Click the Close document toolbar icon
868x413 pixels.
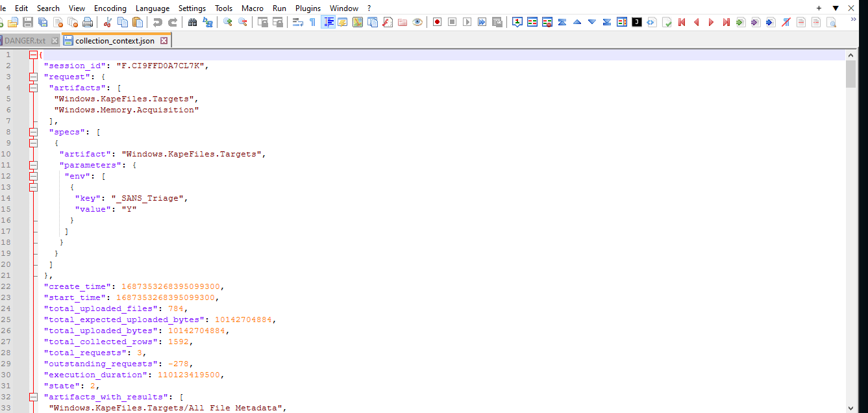tap(58, 22)
